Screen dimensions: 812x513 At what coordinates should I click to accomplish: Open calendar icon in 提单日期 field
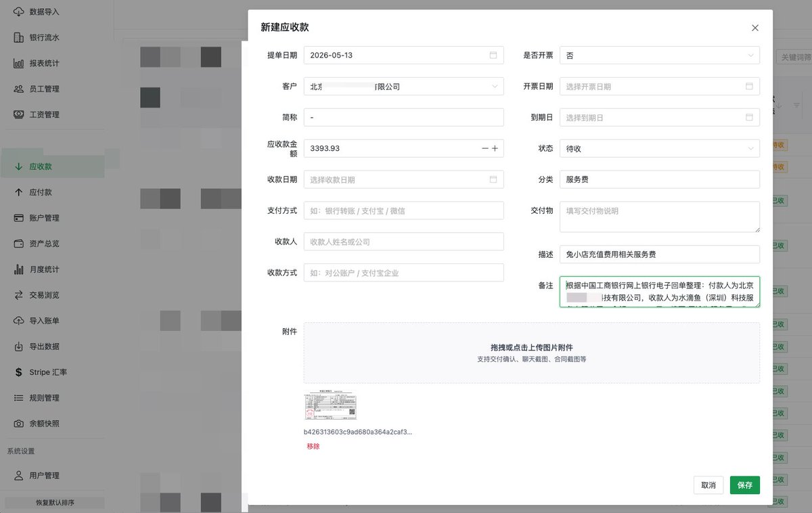493,55
